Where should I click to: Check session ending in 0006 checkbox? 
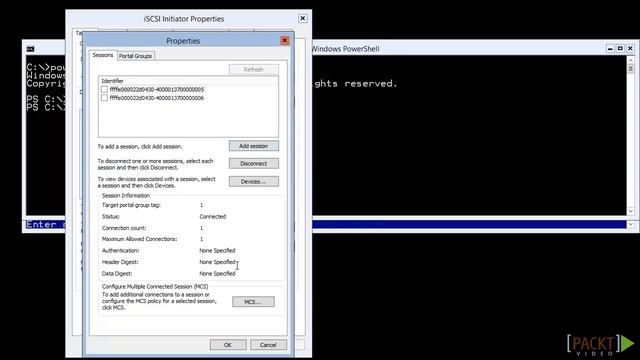104,98
